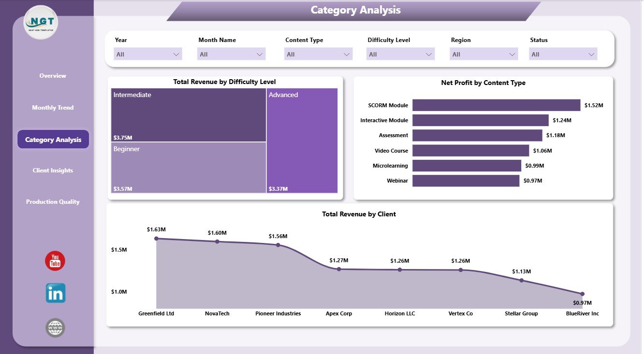Image resolution: width=644 pixels, height=354 pixels.
Task: Select the Beginner treemap tile
Action: point(189,168)
